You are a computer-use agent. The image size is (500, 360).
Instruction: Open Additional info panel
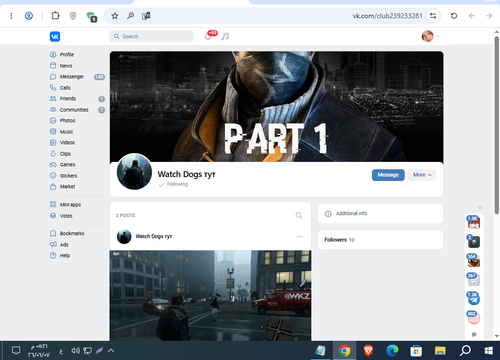[x=380, y=213]
